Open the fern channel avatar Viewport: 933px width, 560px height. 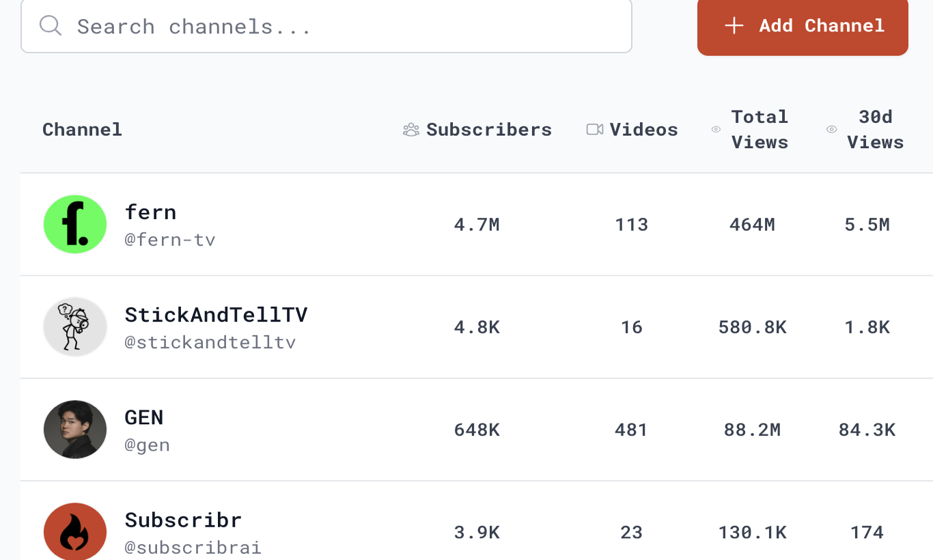[x=75, y=224]
